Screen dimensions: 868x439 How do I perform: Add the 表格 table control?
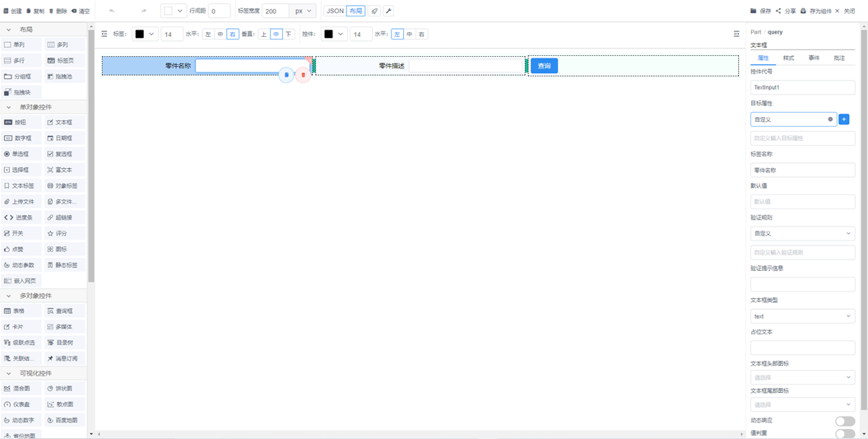point(22,311)
